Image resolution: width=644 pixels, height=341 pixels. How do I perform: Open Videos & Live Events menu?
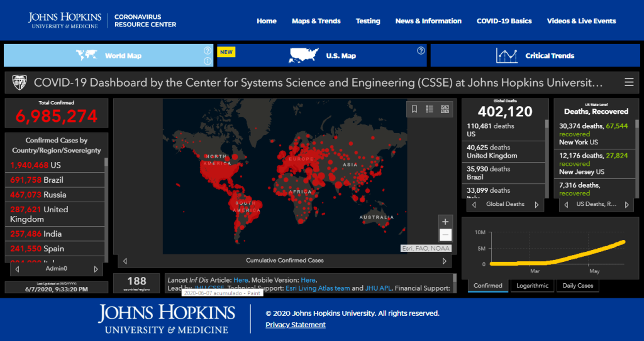coord(582,21)
